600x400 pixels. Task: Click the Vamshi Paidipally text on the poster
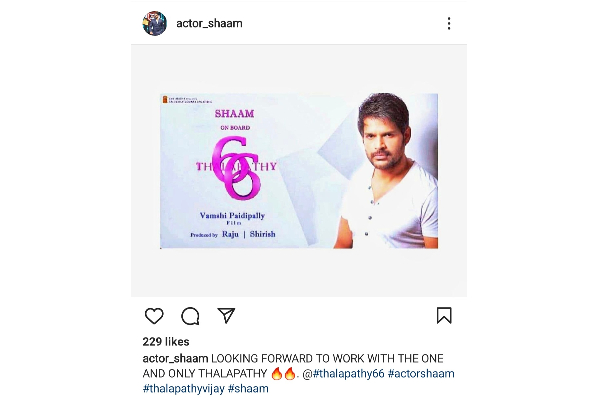(232, 216)
